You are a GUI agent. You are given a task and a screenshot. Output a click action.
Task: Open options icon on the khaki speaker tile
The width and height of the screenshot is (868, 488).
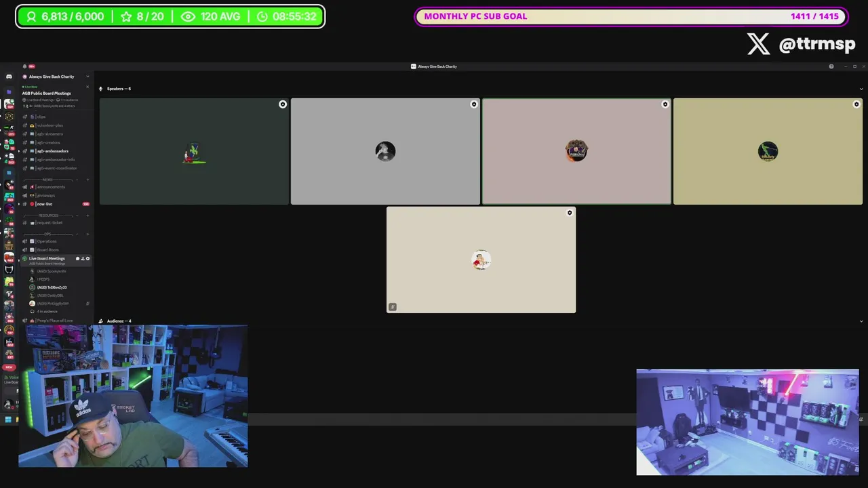(856, 104)
